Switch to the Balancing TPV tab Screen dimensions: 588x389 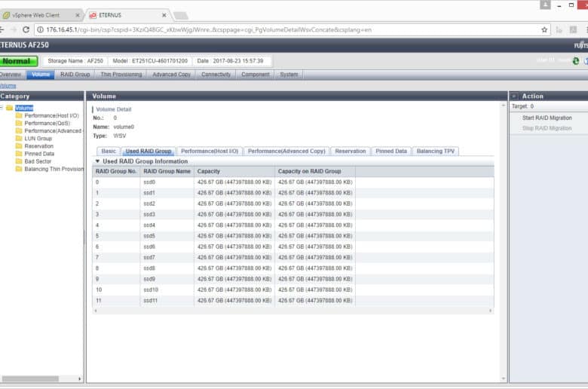(x=436, y=152)
